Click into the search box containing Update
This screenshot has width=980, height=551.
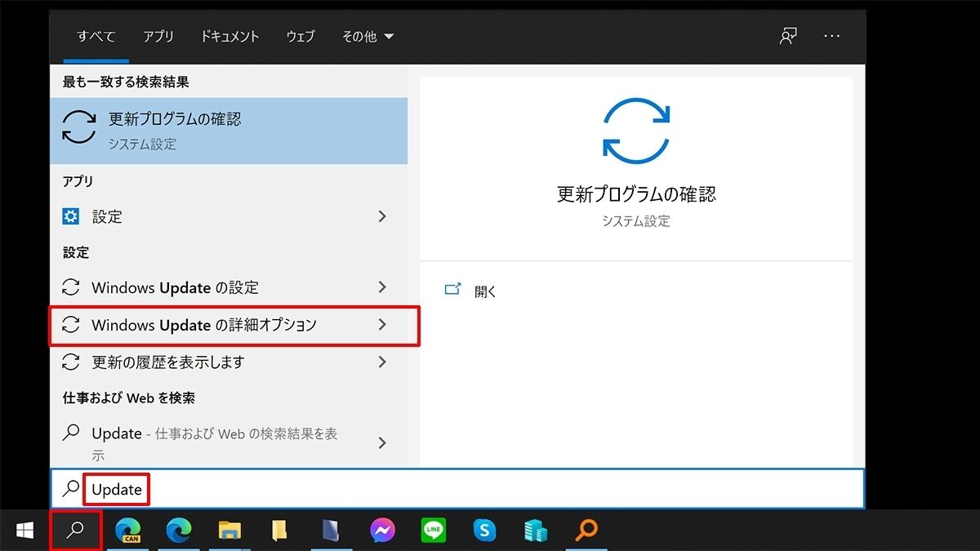tap(457, 489)
